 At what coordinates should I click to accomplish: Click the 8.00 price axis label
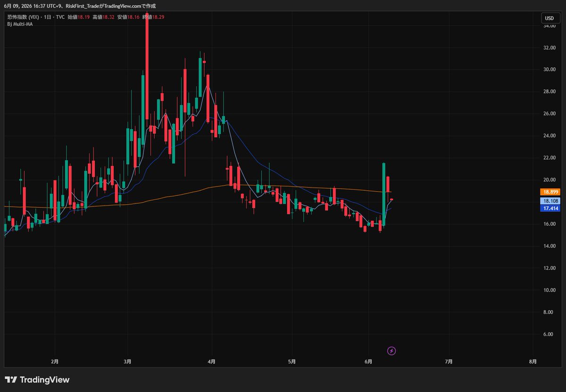(549, 312)
